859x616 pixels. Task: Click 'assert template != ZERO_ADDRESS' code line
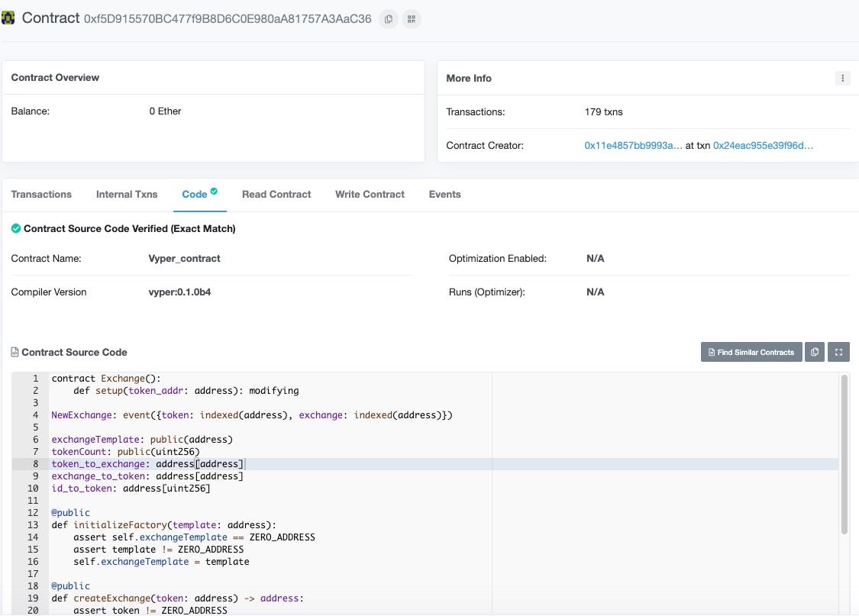click(x=158, y=550)
